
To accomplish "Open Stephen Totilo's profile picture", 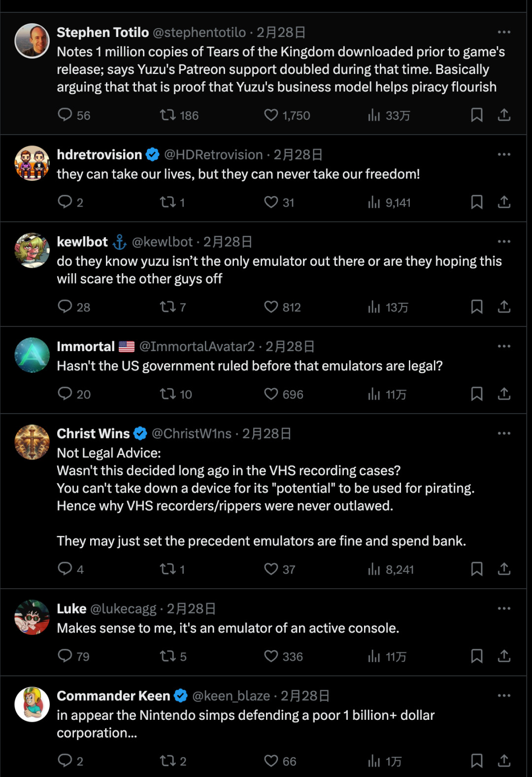I will click(x=32, y=41).
